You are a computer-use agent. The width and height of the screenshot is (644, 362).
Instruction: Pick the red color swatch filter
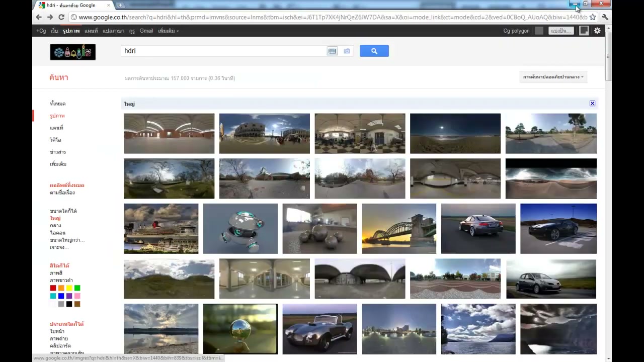pos(53,288)
